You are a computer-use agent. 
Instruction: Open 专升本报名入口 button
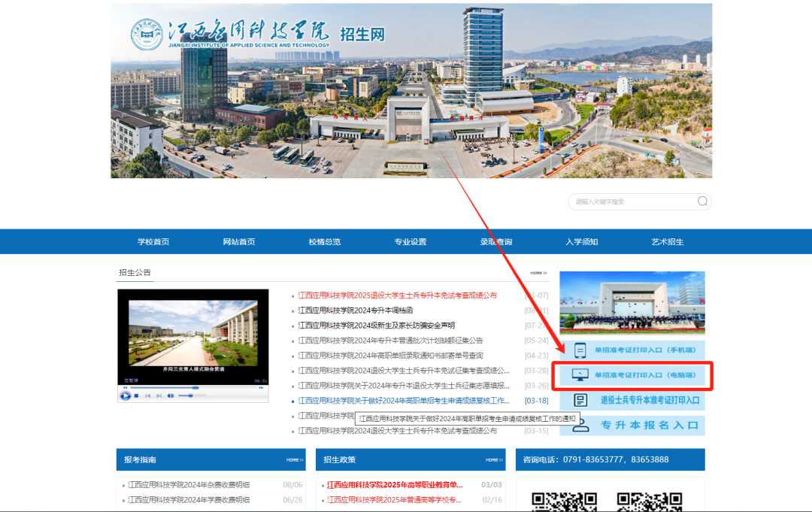pyautogui.click(x=632, y=425)
